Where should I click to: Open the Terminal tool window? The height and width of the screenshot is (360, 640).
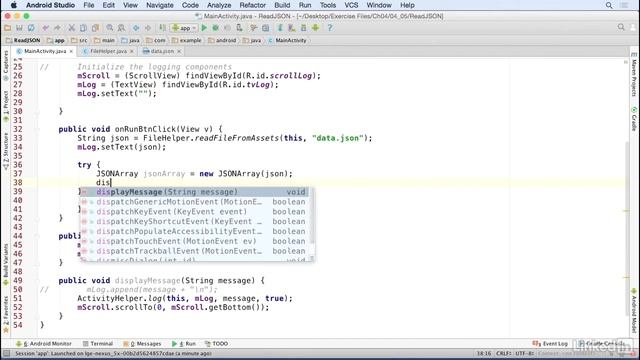tap(98, 344)
